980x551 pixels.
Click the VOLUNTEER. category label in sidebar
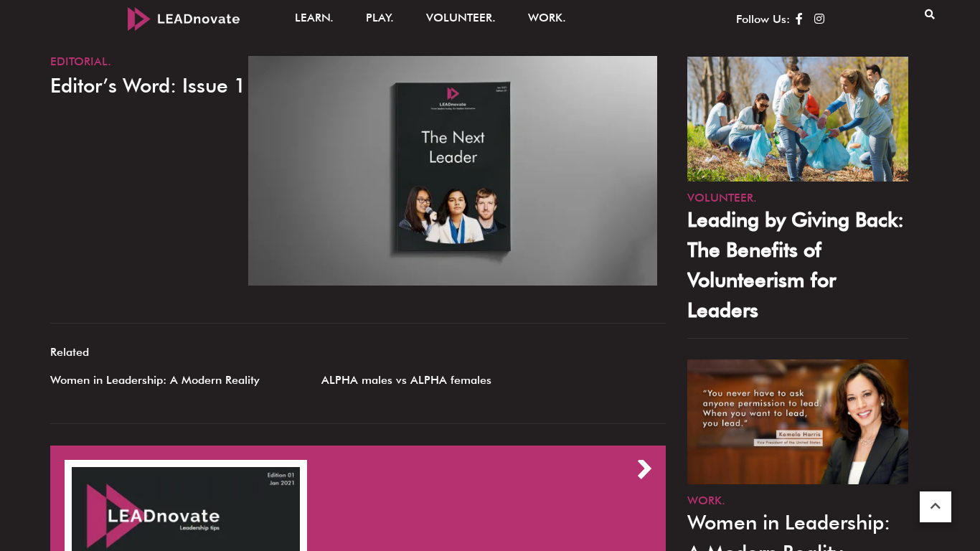point(721,197)
